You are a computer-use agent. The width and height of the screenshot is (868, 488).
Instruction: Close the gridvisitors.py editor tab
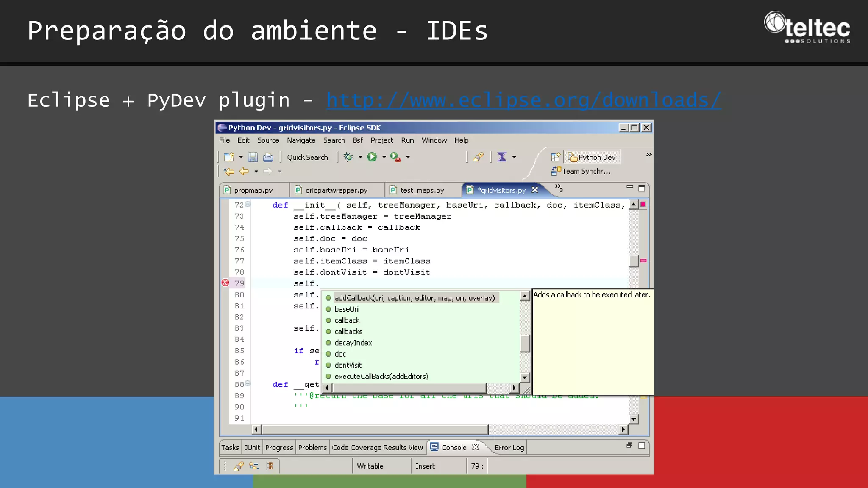535,190
